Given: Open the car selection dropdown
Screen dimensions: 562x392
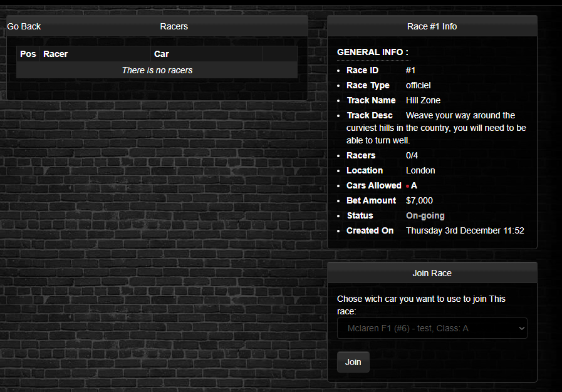Looking at the screenshot, I should click(x=432, y=328).
